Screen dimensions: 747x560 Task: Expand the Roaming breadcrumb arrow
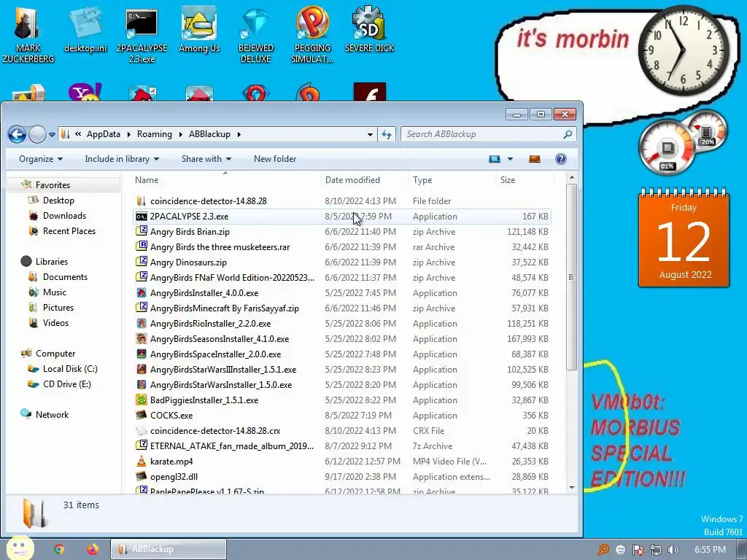pyautogui.click(x=181, y=134)
